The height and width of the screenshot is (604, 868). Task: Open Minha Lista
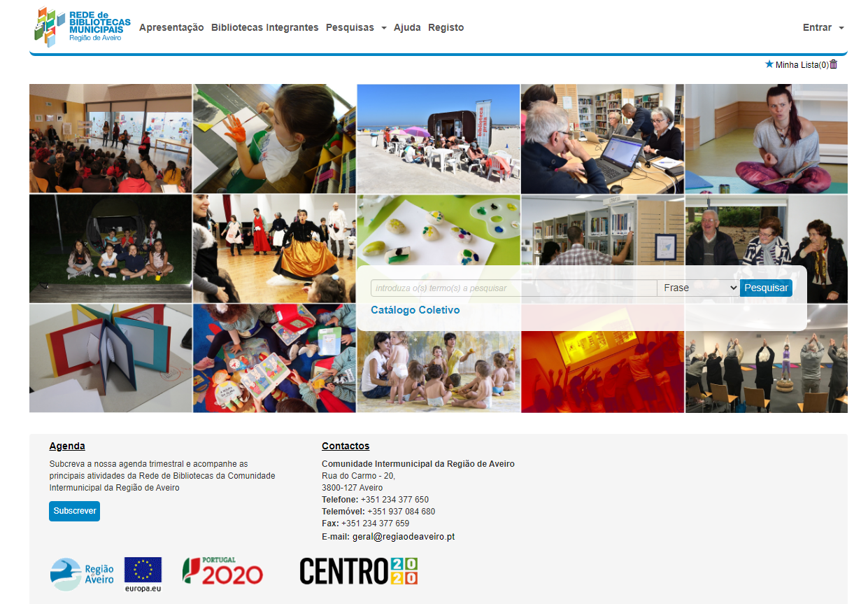click(x=801, y=64)
